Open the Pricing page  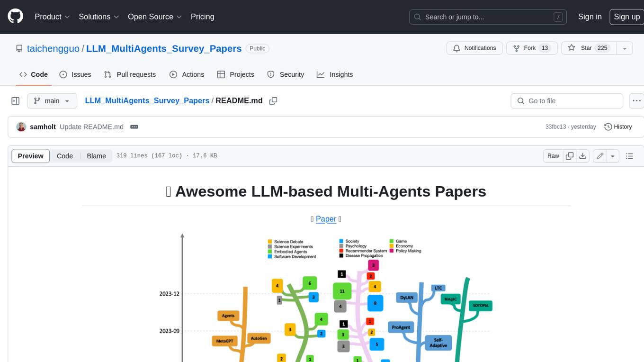[202, 17]
